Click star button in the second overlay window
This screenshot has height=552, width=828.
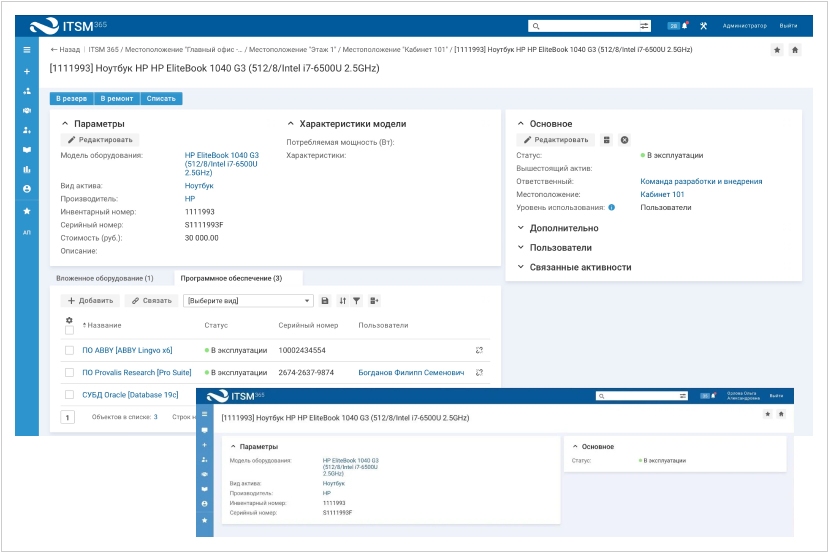(x=768, y=414)
